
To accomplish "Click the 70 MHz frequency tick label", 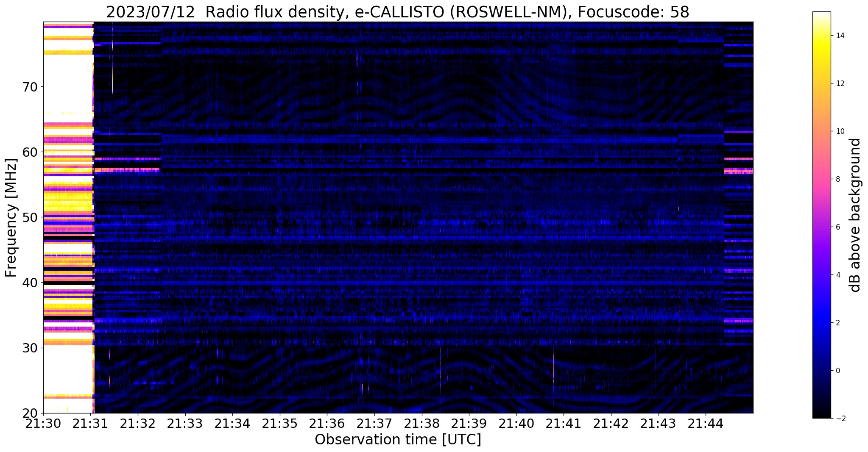I will pos(31,87).
